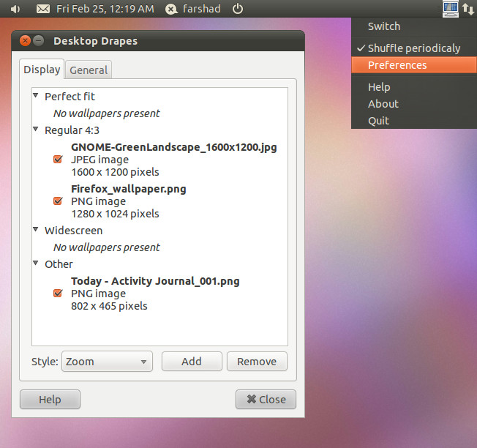Click the Regular 4:3 group label

click(x=72, y=130)
